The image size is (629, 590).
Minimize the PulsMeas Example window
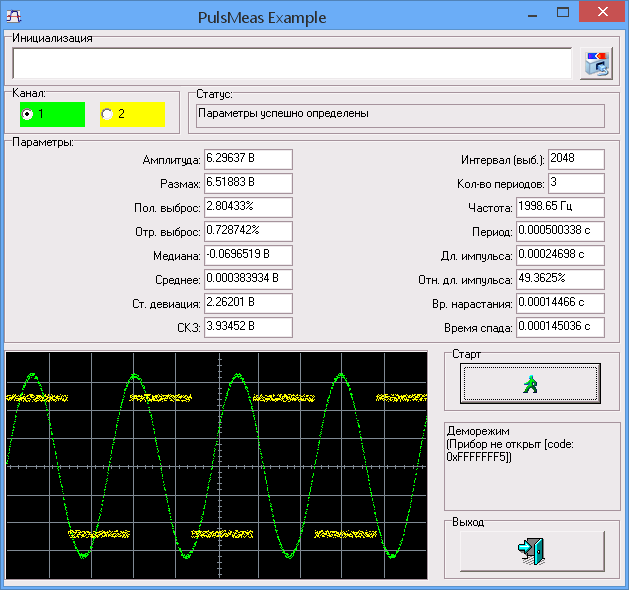point(533,13)
